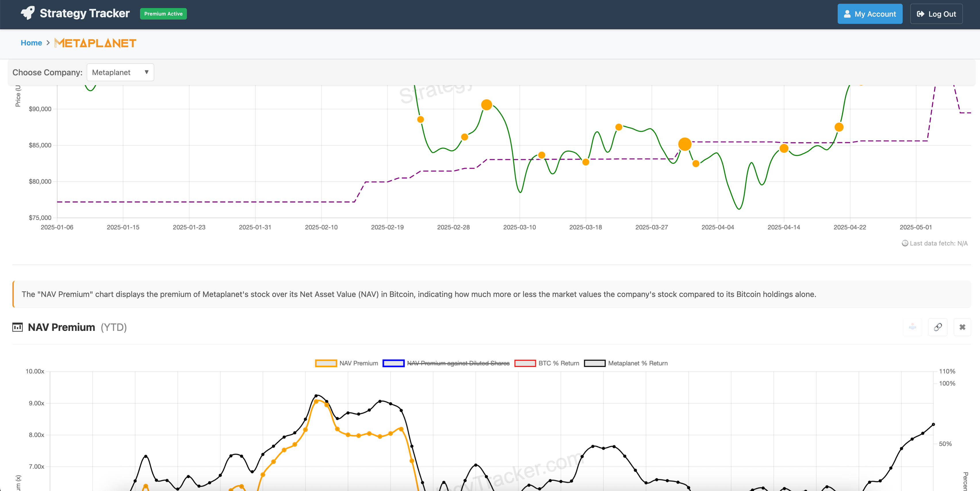
Task: Click the $85,000 y-axis label
Action: [x=40, y=145]
